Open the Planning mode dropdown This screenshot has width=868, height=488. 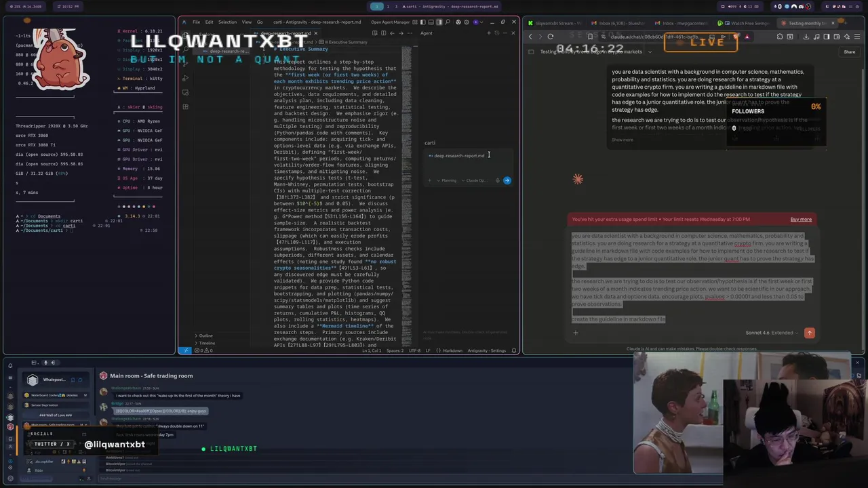(x=447, y=180)
